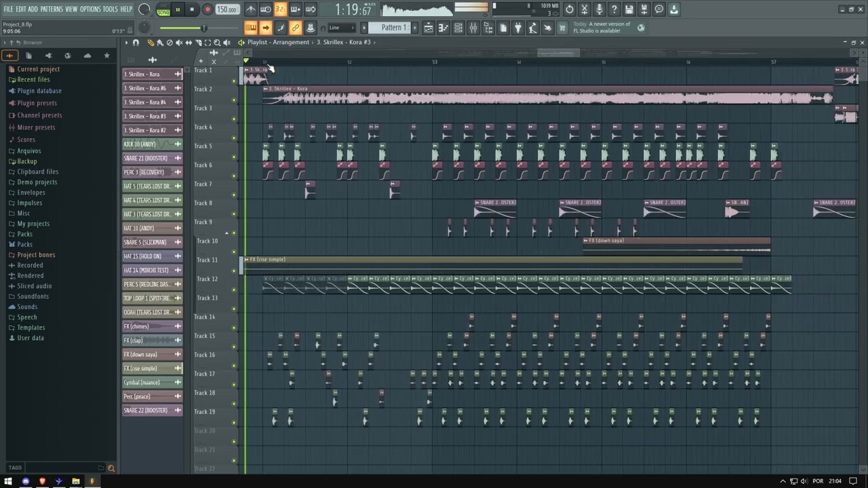
Task: Select the browser starred favorites tab
Action: (106, 56)
